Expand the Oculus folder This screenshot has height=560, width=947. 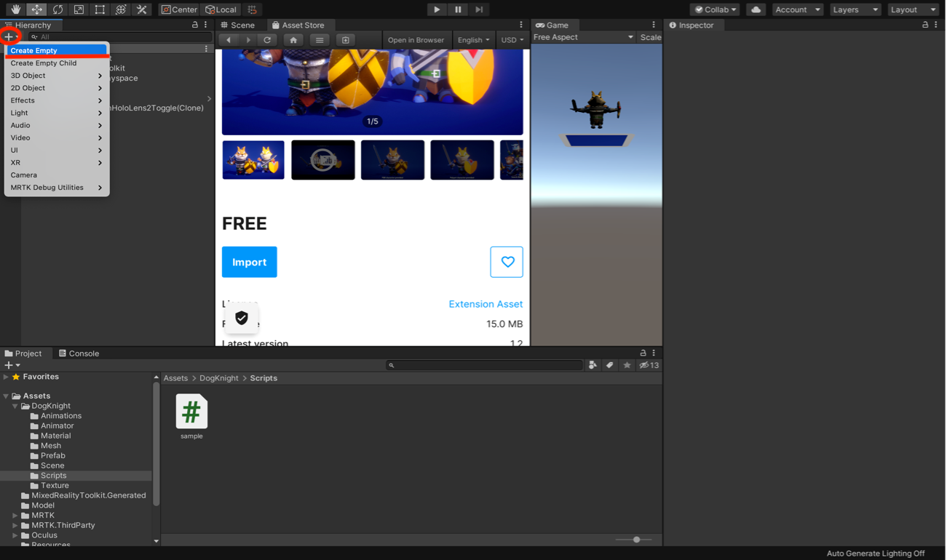pyautogui.click(x=15, y=535)
